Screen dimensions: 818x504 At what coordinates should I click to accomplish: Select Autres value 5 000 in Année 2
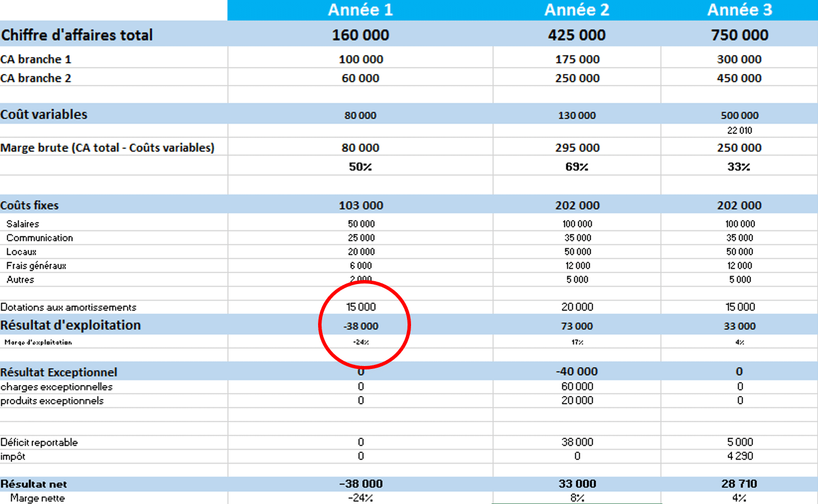pos(577,279)
